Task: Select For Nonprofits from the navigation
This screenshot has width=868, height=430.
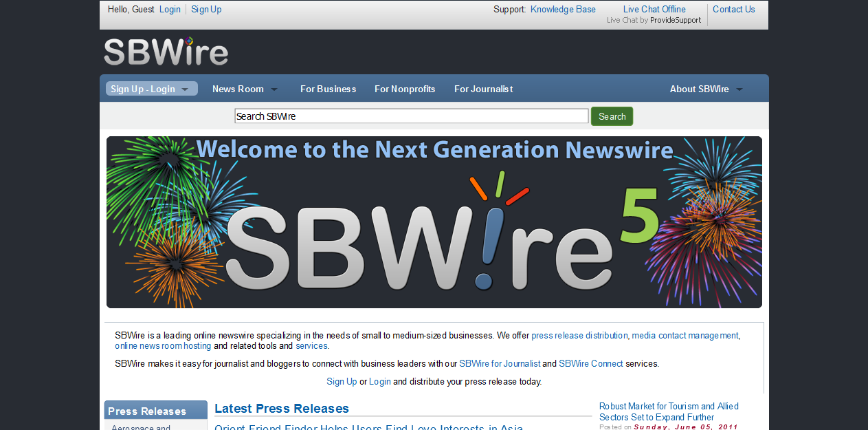Action: pos(405,88)
